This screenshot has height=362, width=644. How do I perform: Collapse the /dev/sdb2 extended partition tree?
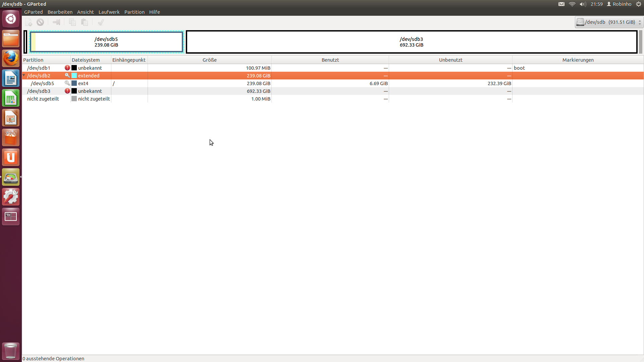(x=24, y=75)
